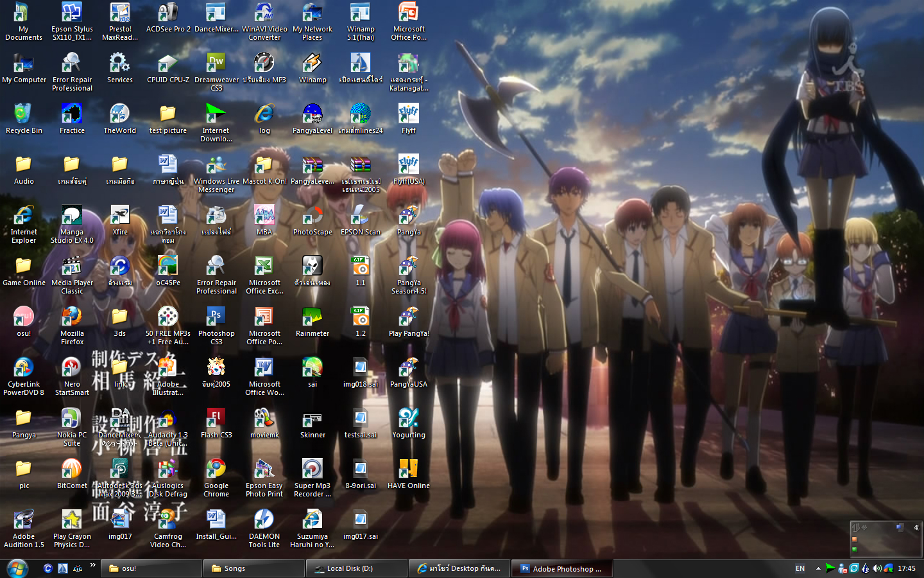Launch Winamp 5.1(Thai) shortcut
The width and height of the screenshot is (924, 578).
pos(361,21)
